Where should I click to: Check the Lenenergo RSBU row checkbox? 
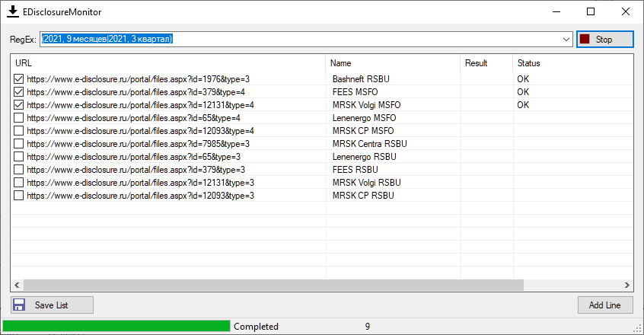click(x=18, y=156)
